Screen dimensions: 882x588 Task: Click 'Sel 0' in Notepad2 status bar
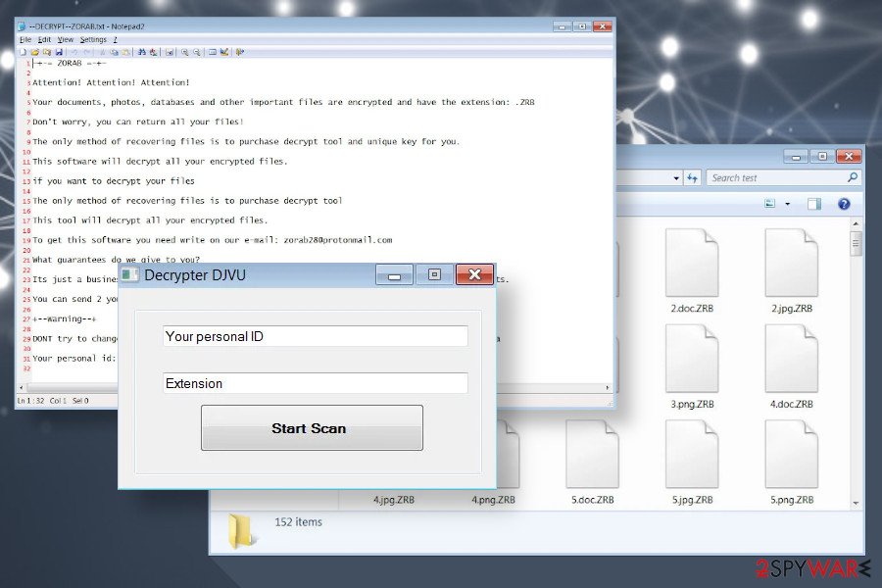(x=80, y=401)
